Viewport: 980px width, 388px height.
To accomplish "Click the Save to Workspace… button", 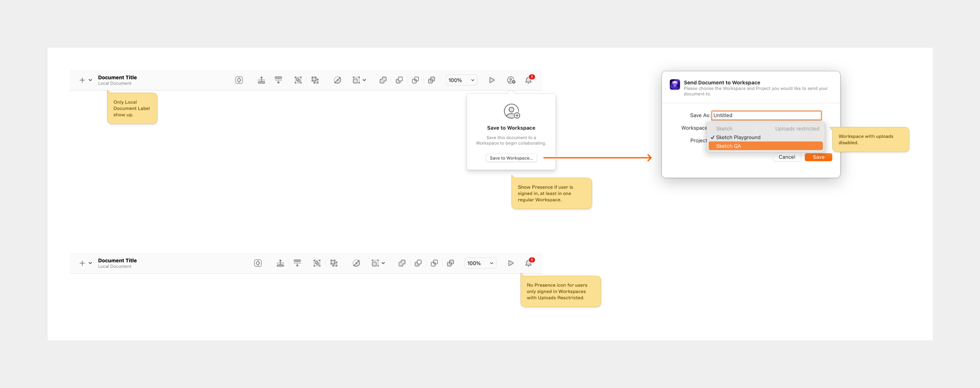I will (x=511, y=158).
